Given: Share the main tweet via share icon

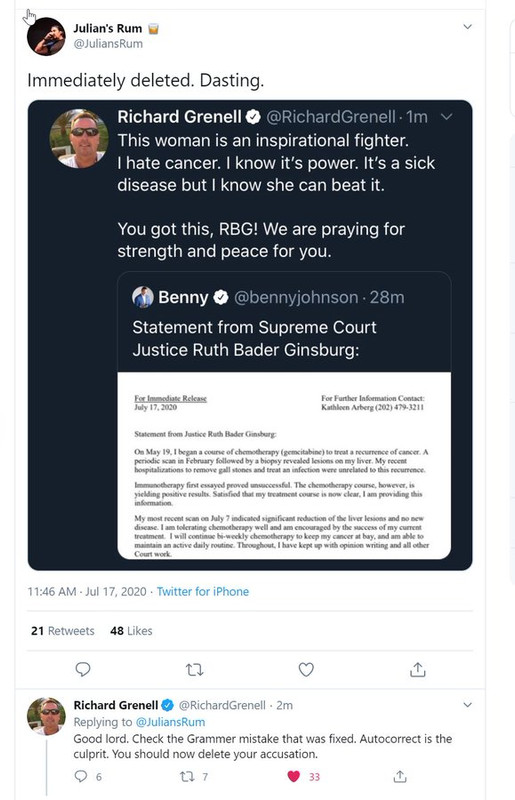Looking at the screenshot, I should [418, 669].
